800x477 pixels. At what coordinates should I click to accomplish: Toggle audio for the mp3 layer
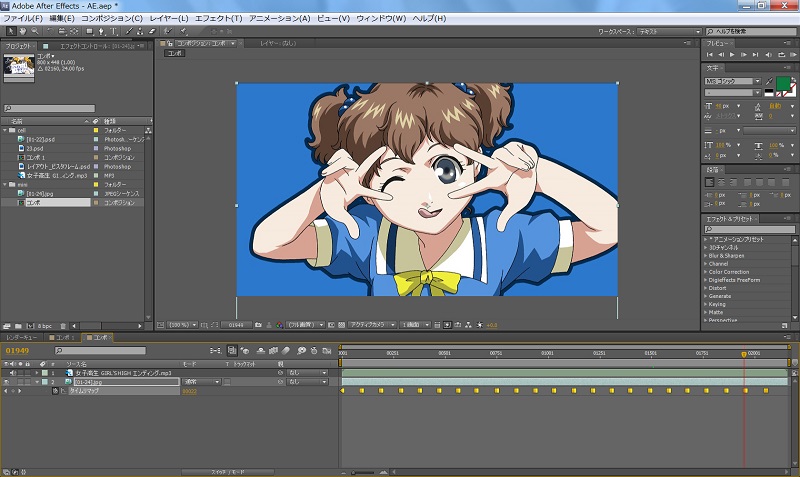pyautogui.click(x=15, y=373)
